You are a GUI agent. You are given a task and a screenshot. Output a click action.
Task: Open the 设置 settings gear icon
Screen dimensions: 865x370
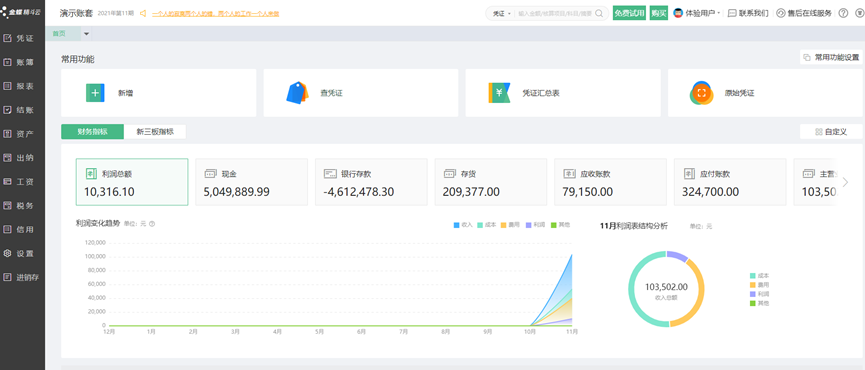point(7,254)
